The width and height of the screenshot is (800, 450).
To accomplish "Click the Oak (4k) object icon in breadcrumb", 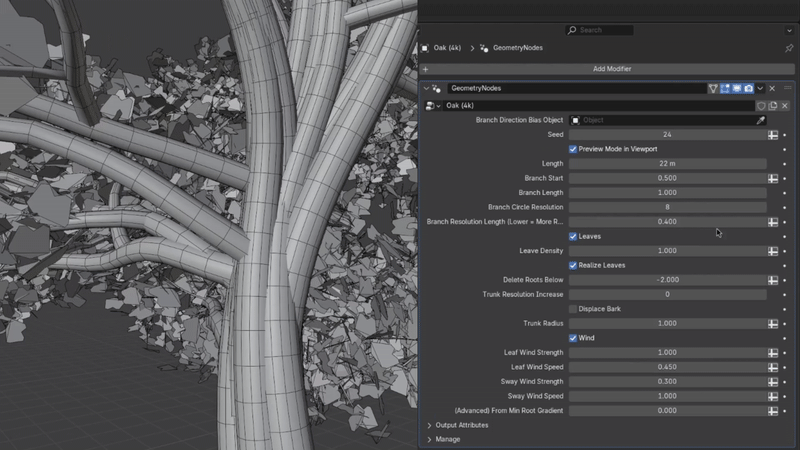I will [424, 48].
